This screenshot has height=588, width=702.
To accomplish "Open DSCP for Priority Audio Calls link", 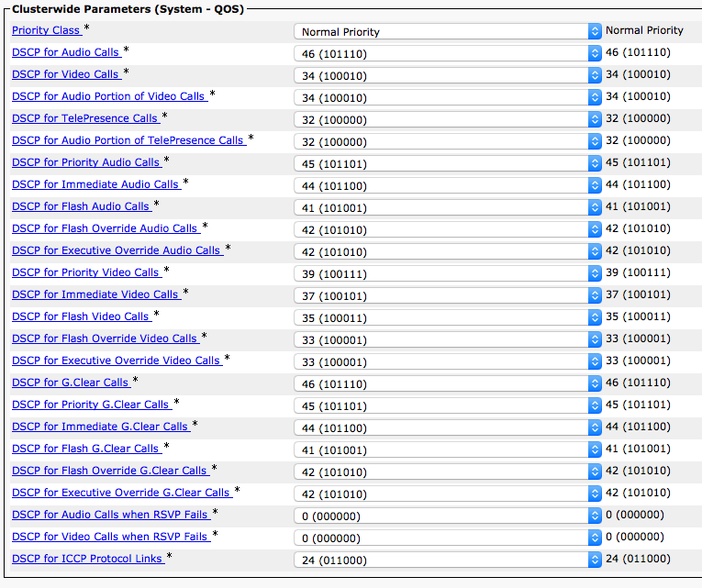I will coord(87,162).
